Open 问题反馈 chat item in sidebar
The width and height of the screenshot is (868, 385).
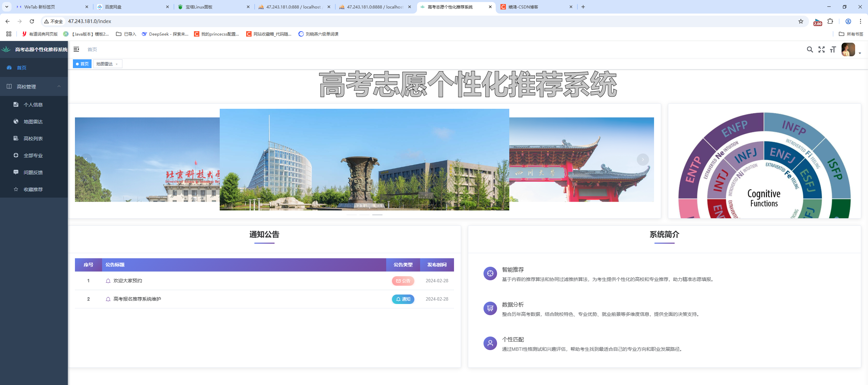coord(33,173)
